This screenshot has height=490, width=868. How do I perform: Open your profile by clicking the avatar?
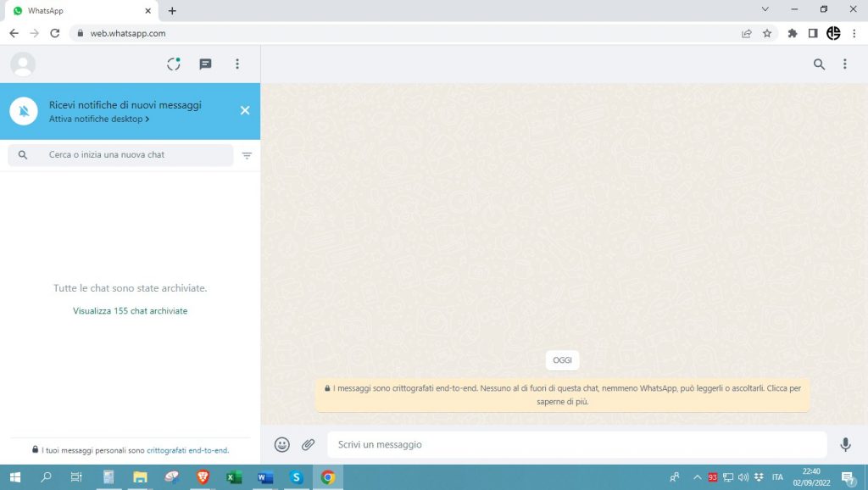pos(22,64)
